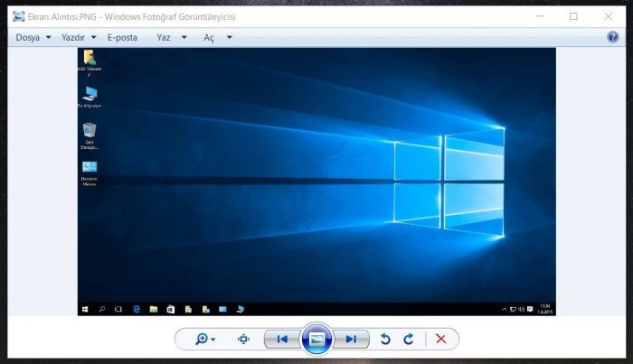Rotate the picture counterclockwise
Screen dimensions: 633x364
(385, 339)
